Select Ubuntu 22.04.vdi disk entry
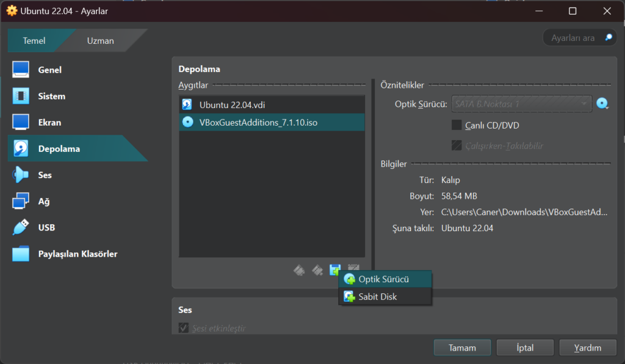The image size is (625, 364). [272, 105]
